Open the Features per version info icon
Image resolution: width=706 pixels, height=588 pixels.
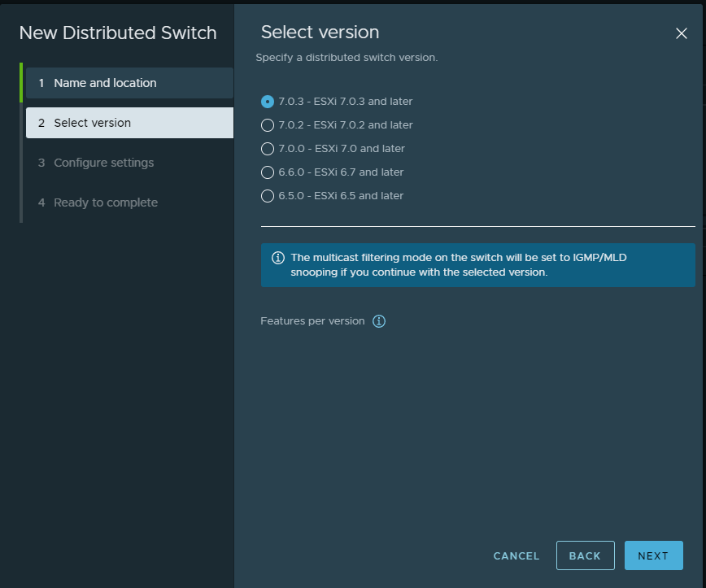tap(379, 321)
